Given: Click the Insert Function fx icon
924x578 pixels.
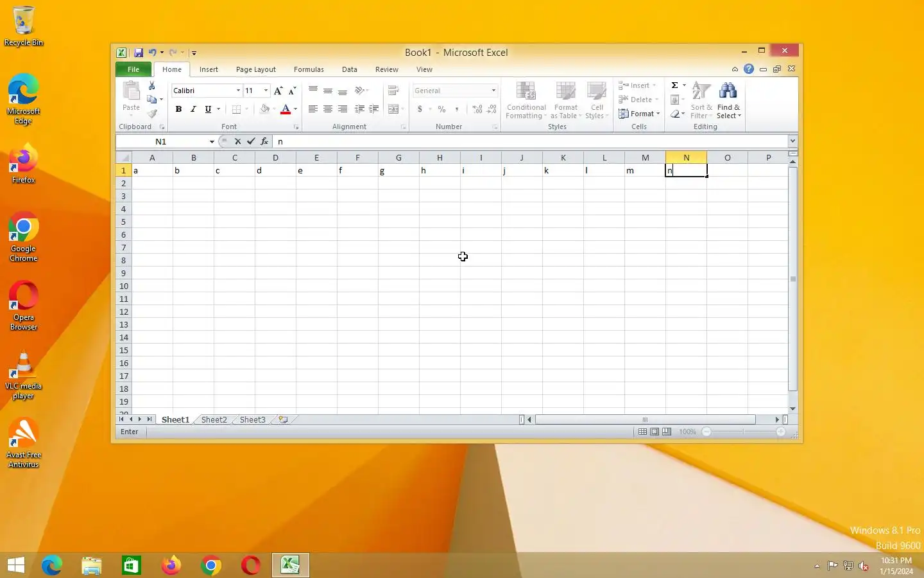Looking at the screenshot, I should coord(264,141).
